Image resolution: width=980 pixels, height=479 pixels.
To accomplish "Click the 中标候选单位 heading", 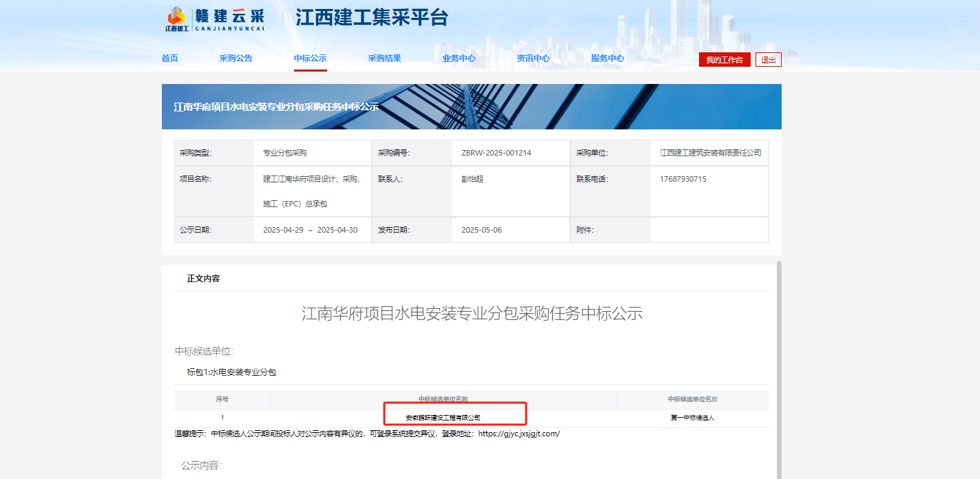I will point(205,351).
